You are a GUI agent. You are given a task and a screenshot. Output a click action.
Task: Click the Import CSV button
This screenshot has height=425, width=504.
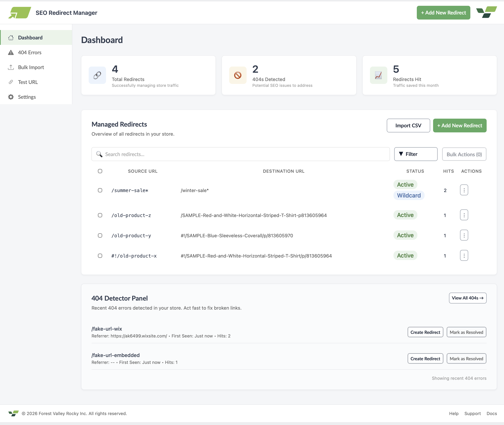(x=408, y=126)
